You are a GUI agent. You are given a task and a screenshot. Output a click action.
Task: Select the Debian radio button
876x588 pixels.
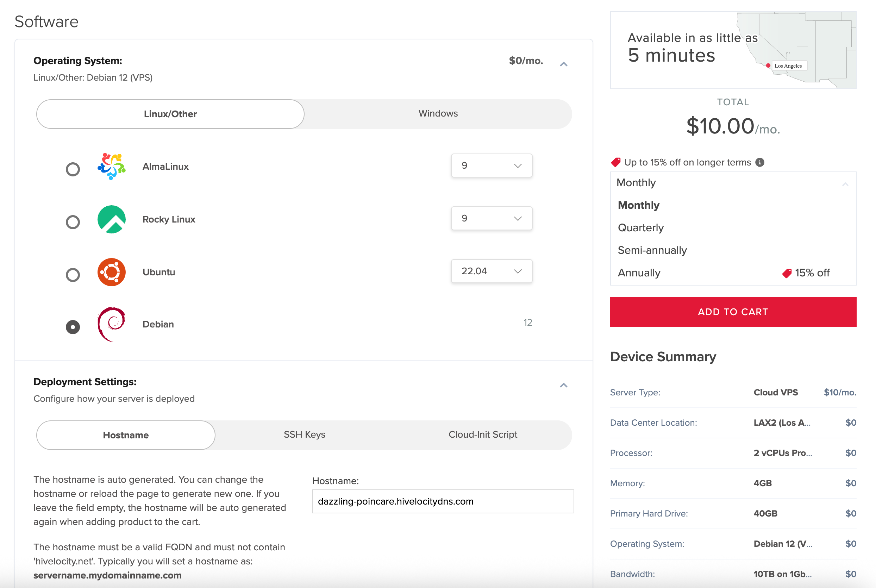pyautogui.click(x=73, y=327)
